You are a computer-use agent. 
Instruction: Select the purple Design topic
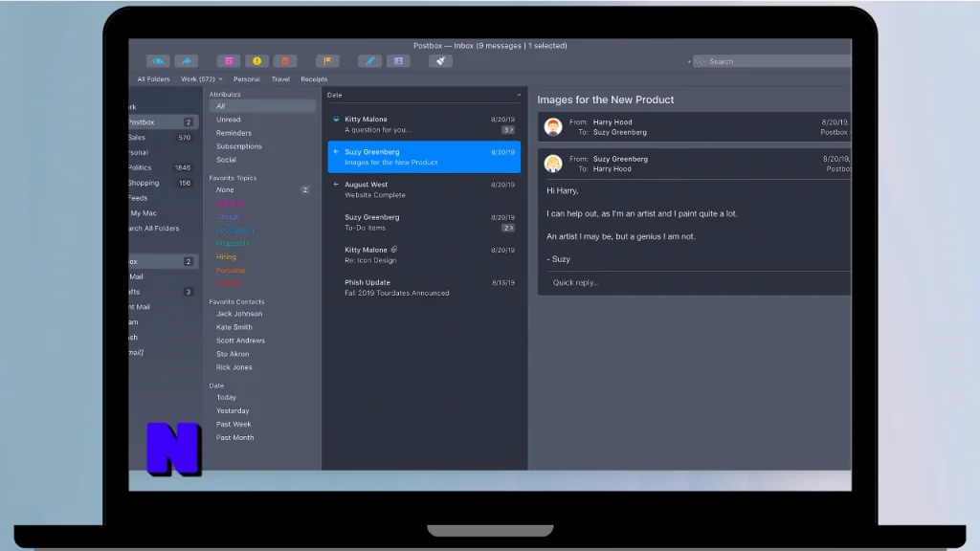tap(228, 217)
